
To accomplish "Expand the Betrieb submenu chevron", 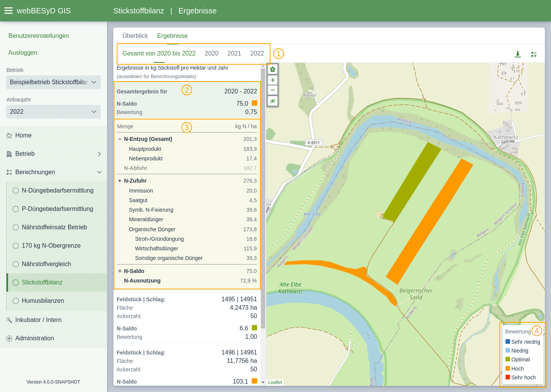I will point(99,154).
